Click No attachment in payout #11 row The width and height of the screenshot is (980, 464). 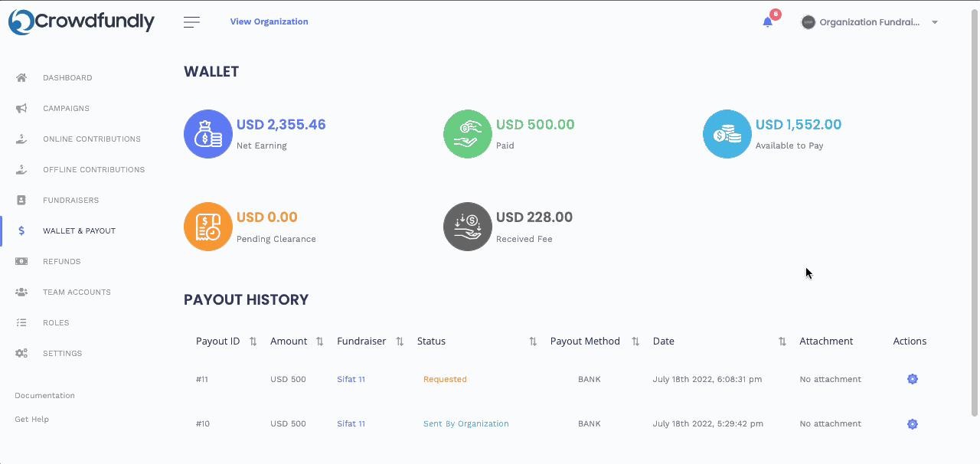point(830,379)
